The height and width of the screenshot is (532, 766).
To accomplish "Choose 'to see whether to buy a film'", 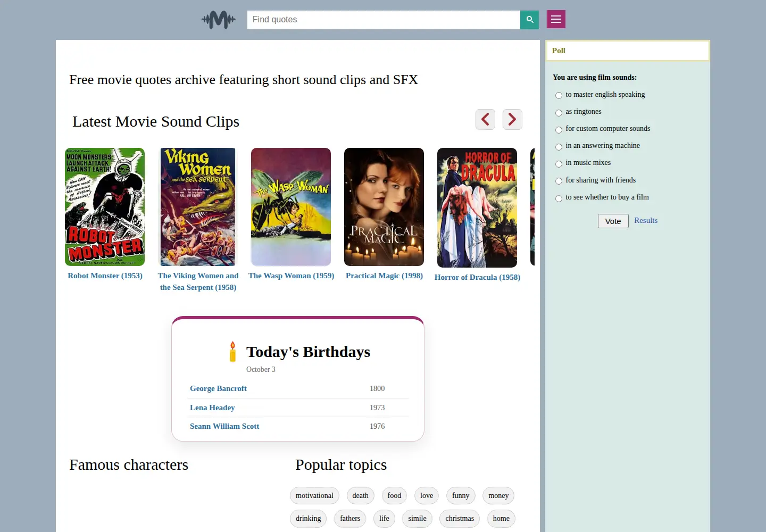I will pyautogui.click(x=559, y=198).
